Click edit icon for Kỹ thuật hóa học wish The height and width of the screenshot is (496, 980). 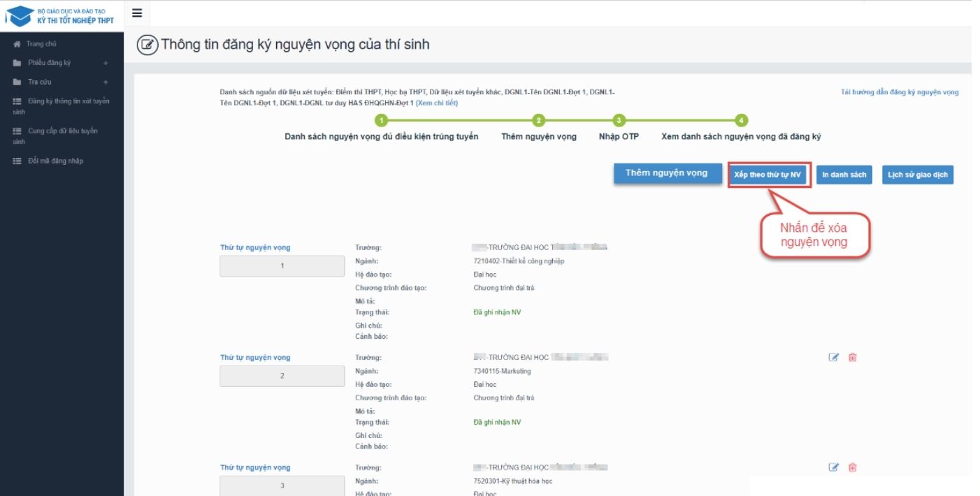click(833, 467)
